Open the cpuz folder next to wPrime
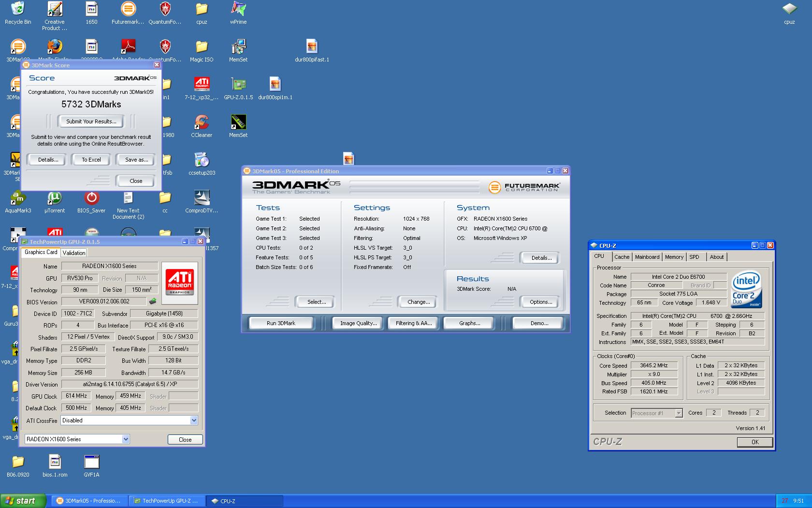This screenshot has height=508, width=812. [202, 13]
